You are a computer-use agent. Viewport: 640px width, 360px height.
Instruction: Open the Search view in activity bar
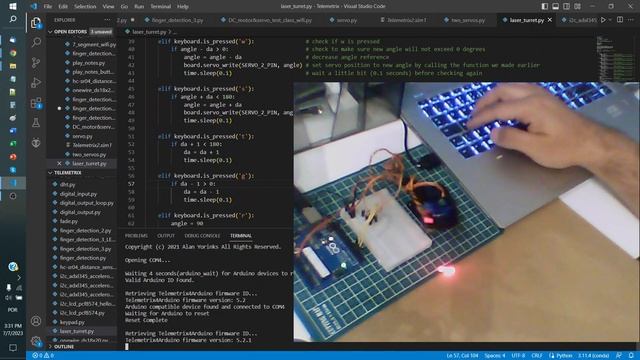point(36,42)
